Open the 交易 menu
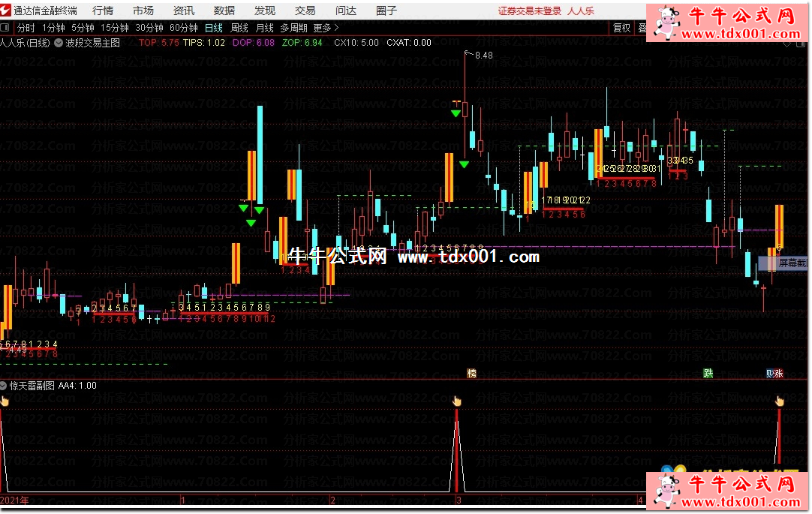Screen dimensions: 812x514 [x=305, y=11]
